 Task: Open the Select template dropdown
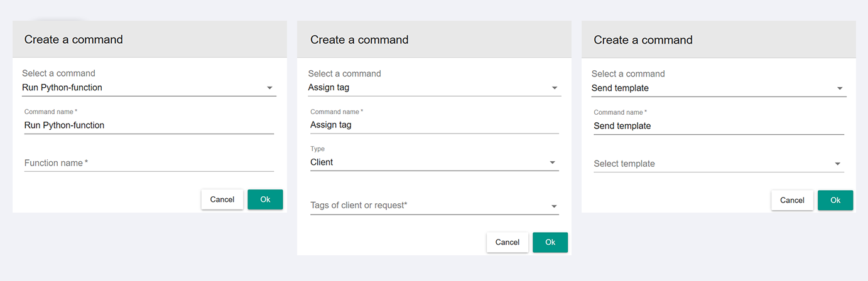719,164
